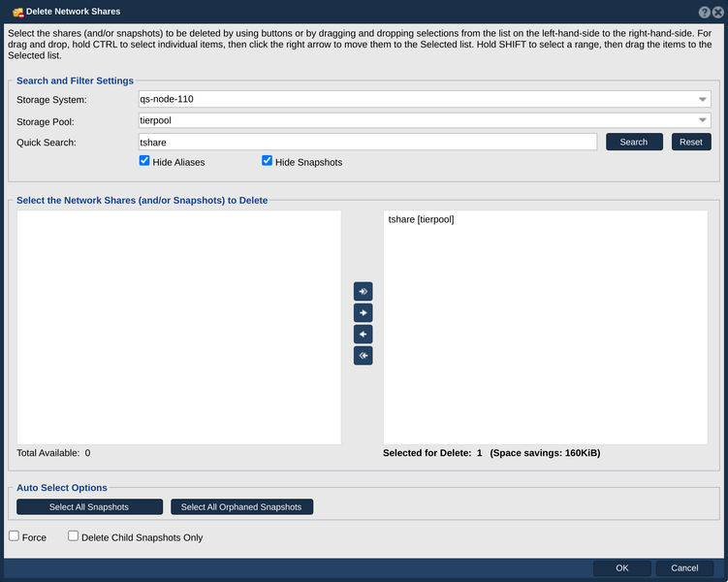Click the Auto Select Options heading

coord(62,488)
